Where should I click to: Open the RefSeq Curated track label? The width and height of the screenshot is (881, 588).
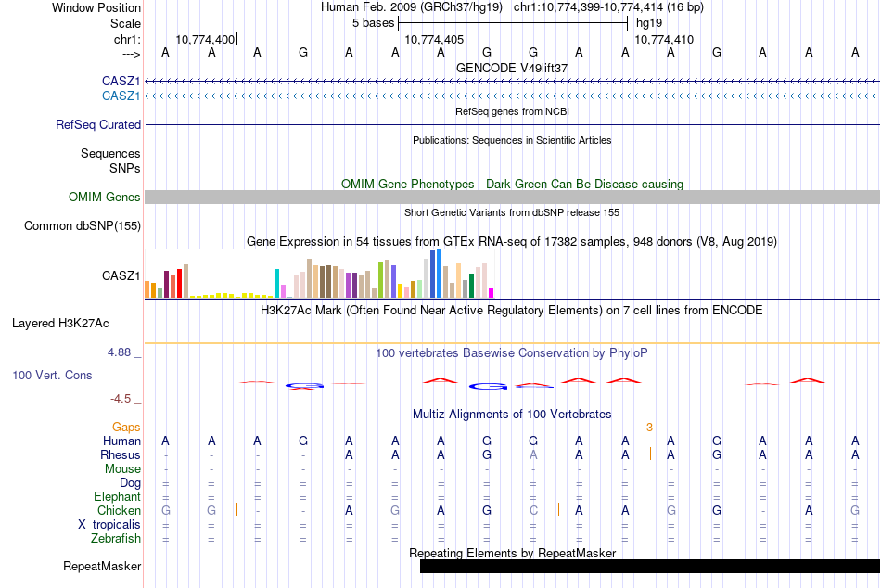[98, 125]
